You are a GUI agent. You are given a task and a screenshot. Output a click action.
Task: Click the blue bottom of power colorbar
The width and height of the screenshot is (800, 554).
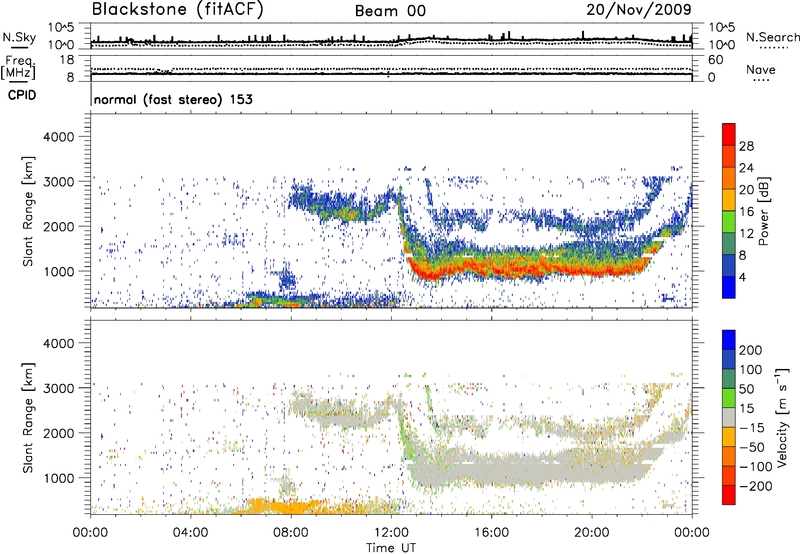729,287
